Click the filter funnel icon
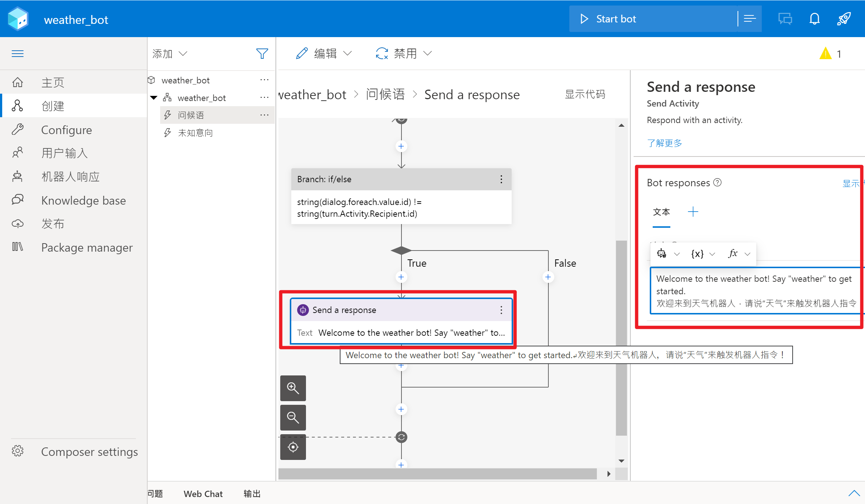Viewport: 865px width, 504px height. pos(262,54)
